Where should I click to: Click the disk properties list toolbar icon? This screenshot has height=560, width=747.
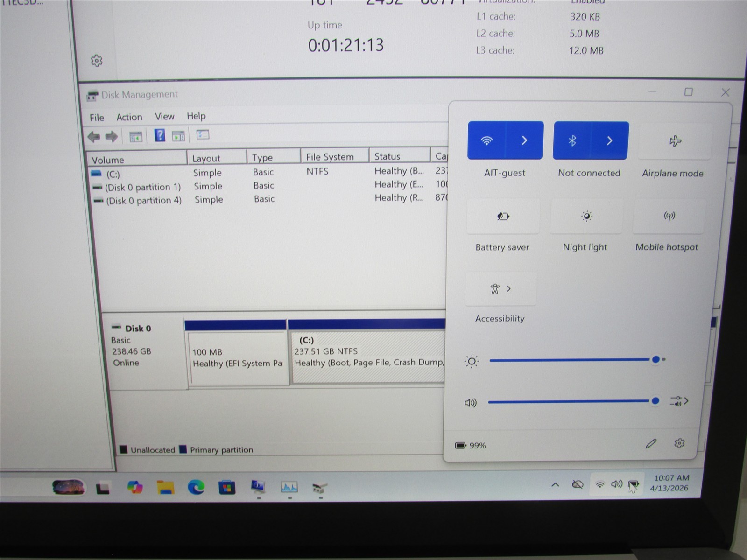(203, 135)
